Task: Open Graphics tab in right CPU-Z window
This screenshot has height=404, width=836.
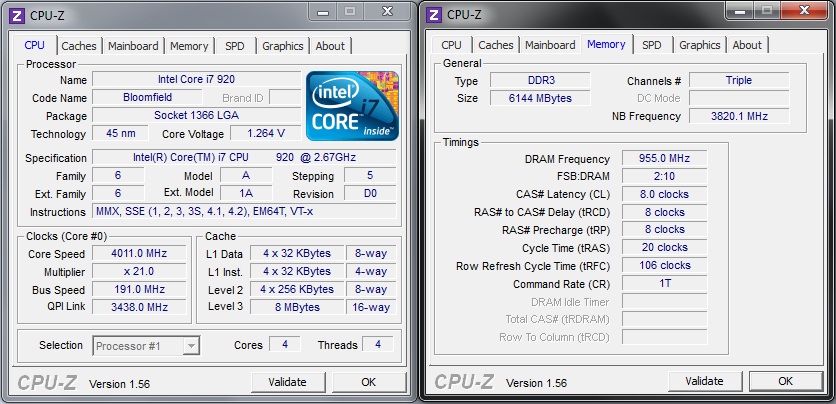Action: (700, 45)
